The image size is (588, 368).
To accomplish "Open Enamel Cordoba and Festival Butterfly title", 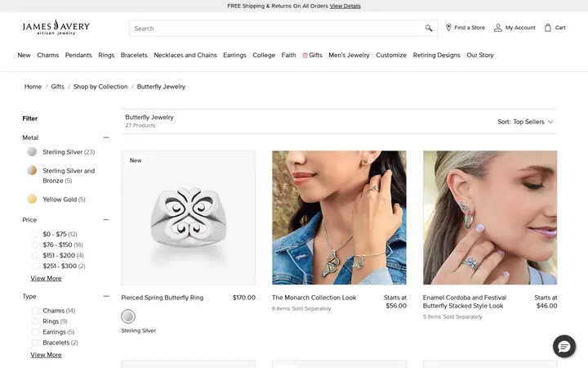I will coord(465,302).
